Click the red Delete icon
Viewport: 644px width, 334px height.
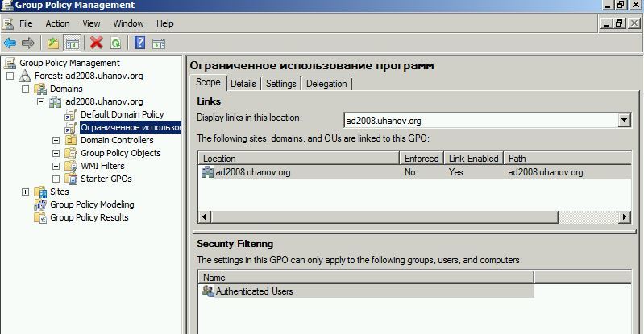click(97, 43)
